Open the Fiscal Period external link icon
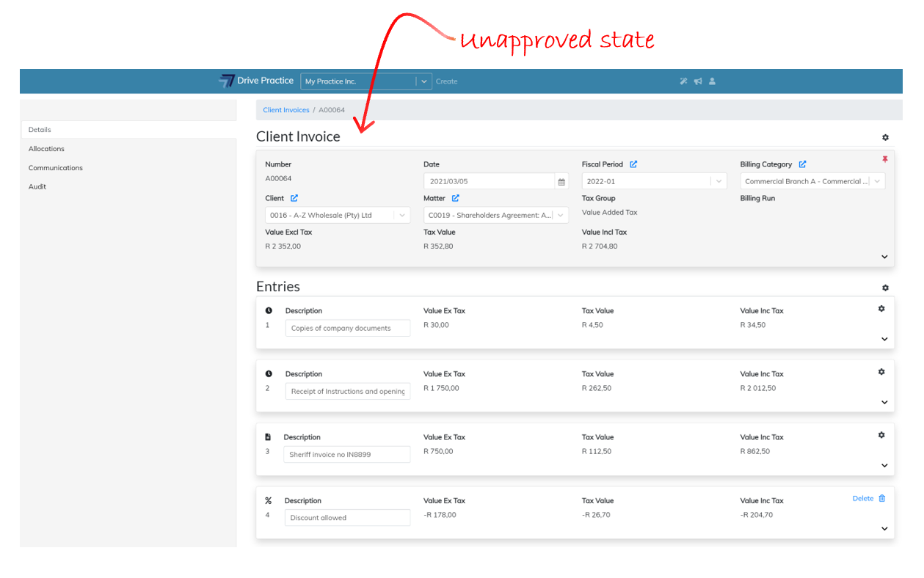The height and width of the screenshot is (578, 924). pos(633,164)
